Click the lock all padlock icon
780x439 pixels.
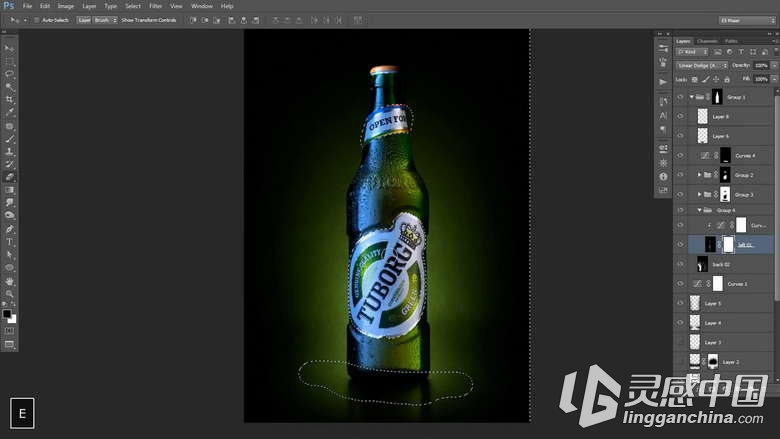[727, 80]
